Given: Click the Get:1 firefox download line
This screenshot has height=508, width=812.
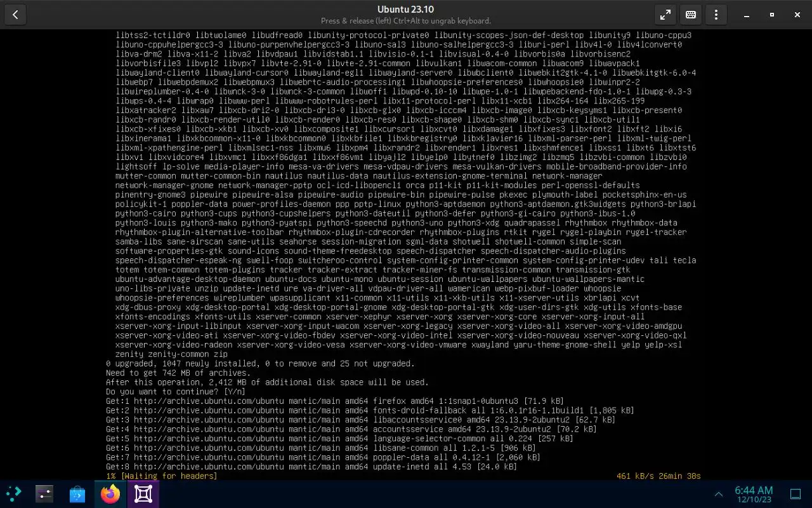Looking at the screenshot, I should click(335, 401).
